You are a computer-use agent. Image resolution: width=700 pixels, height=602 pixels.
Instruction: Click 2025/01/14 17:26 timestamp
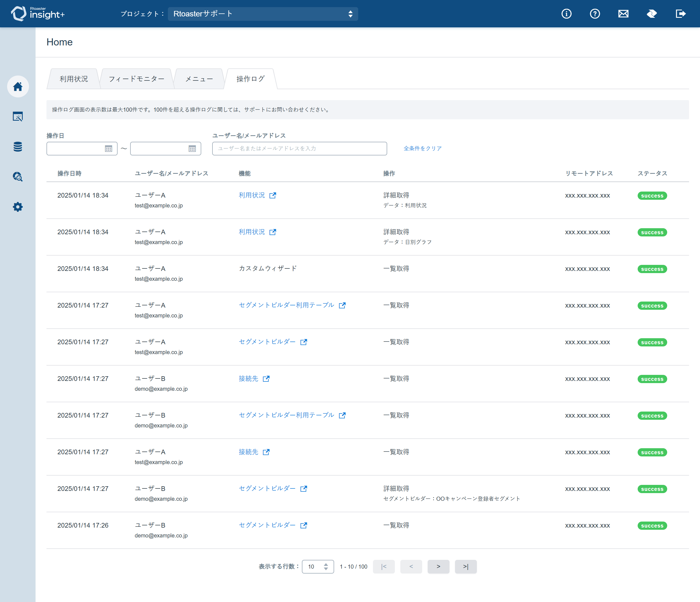pos(83,525)
